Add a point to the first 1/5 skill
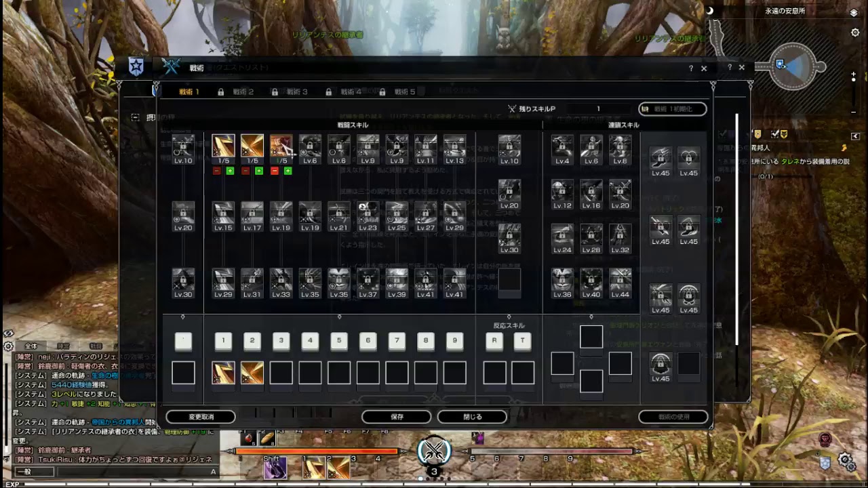The height and width of the screenshot is (488, 868). click(x=230, y=171)
